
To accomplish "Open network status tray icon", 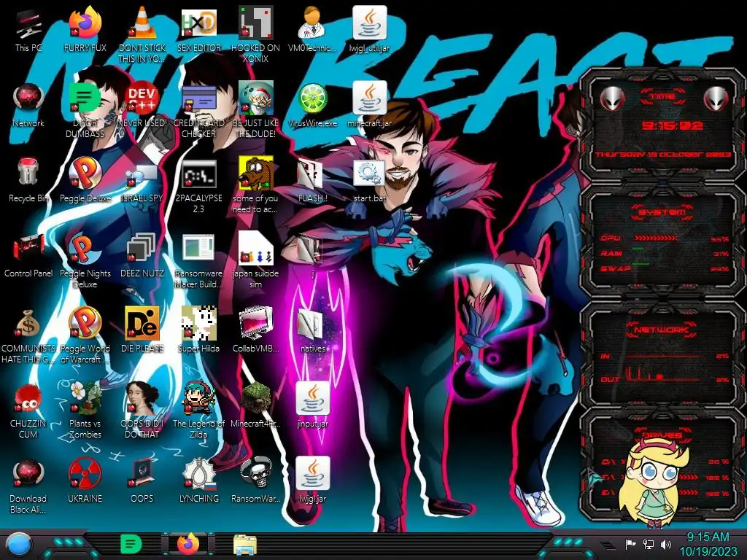I will [x=649, y=544].
